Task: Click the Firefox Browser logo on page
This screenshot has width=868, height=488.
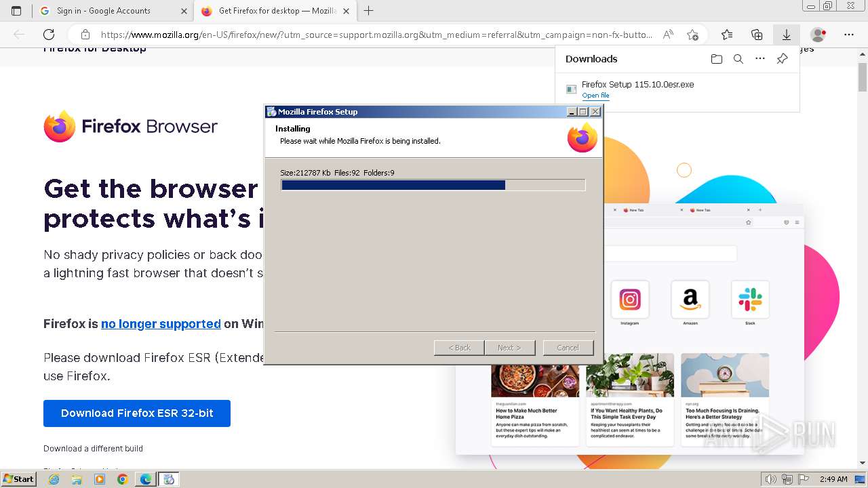Action: pyautogui.click(x=131, y=127)
